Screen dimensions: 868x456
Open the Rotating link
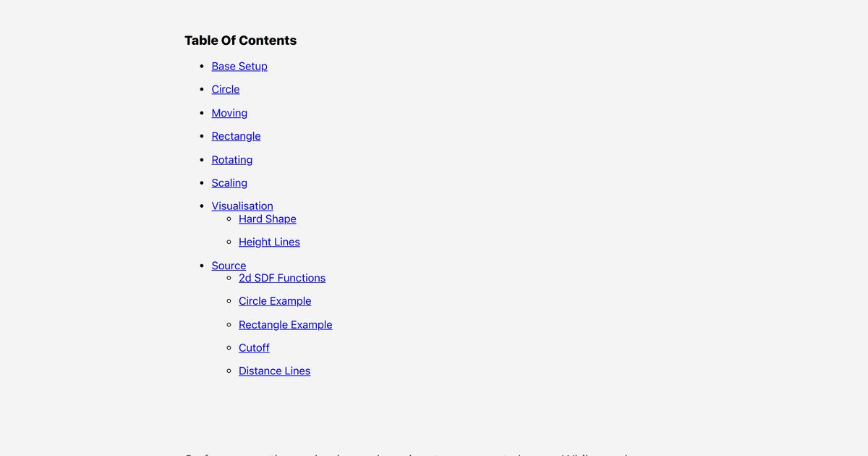232,160
